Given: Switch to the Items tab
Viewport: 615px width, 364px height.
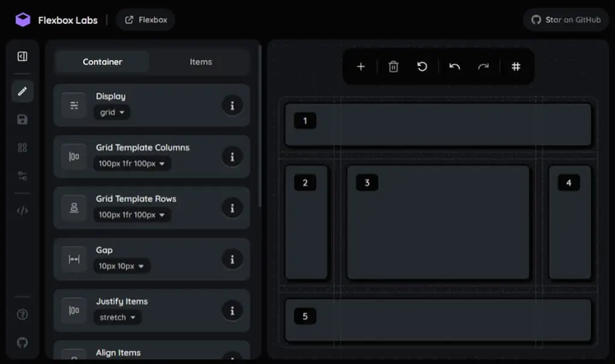Looking at the screenshot, I should point(201,62).
